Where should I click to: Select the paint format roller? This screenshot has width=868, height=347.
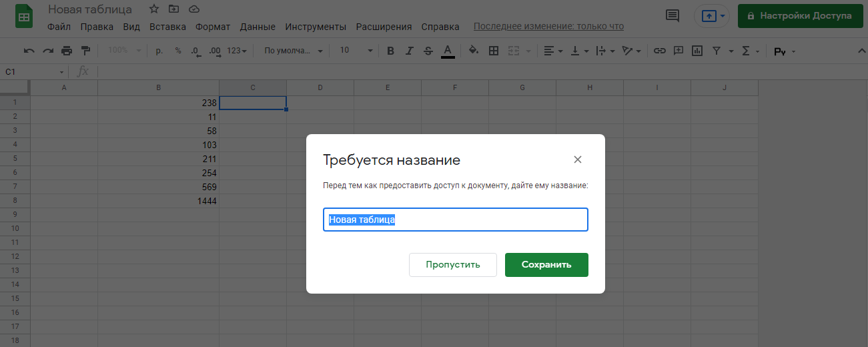click(85, 51)
